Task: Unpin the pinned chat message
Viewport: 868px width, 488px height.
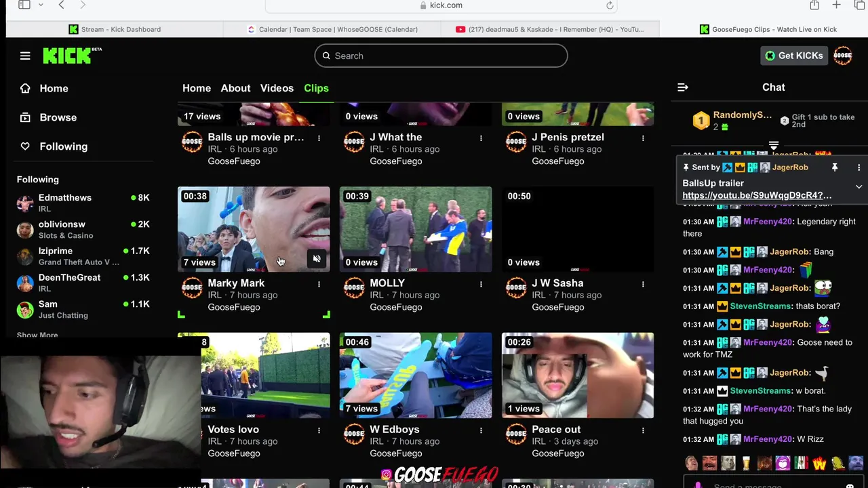Action: [x=835, y=167]
